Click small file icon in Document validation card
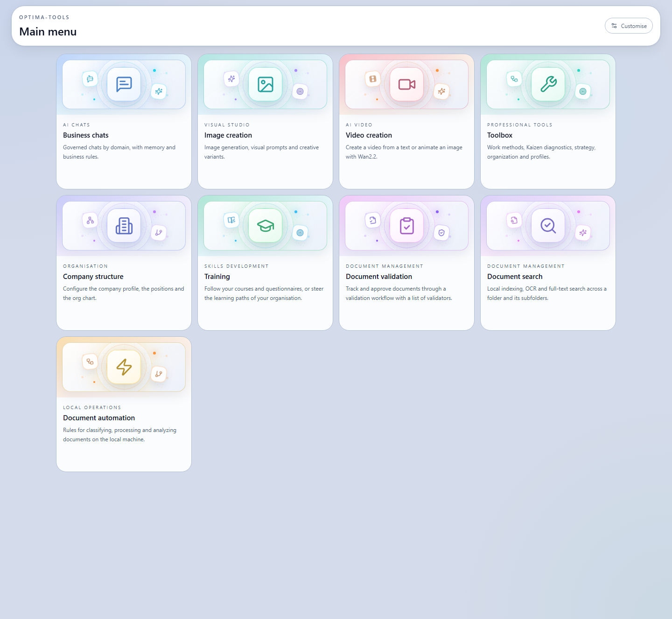This screenshot has width=672, height=619. [x=373, y=220]
